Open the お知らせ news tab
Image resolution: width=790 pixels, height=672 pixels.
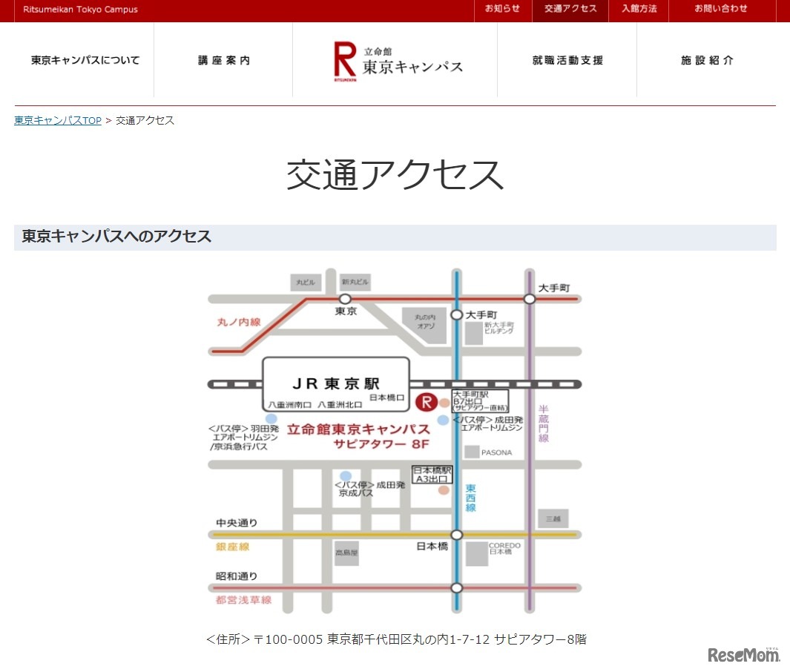click(x=502, y=9)
